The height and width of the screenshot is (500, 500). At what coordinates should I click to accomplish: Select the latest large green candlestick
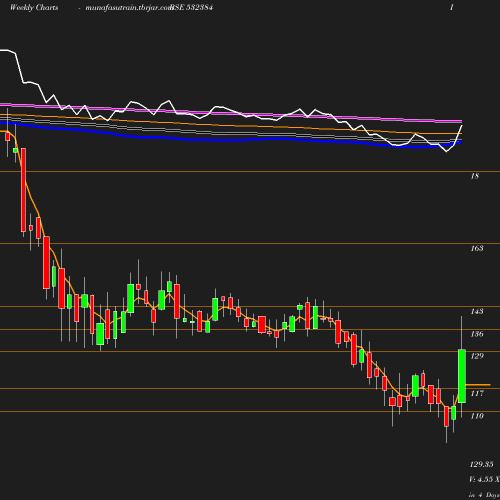click(x=462, y=376)
